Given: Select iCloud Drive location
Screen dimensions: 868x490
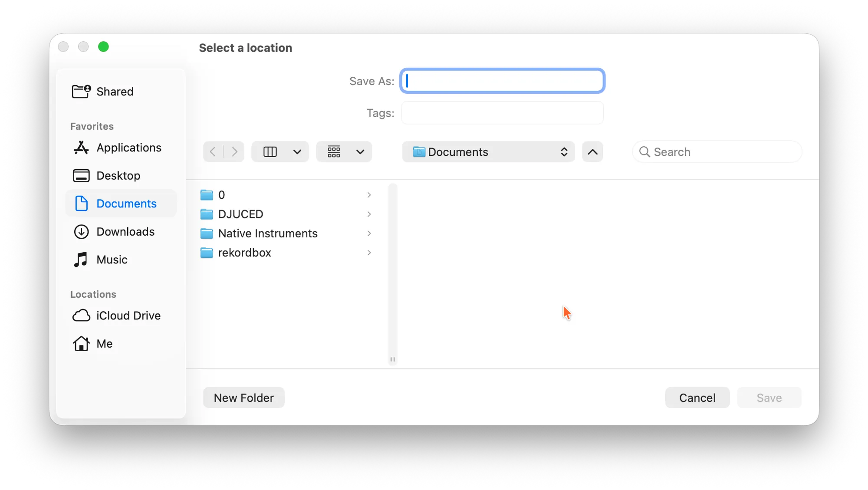Looking at the screenshot, I should 128,316.
